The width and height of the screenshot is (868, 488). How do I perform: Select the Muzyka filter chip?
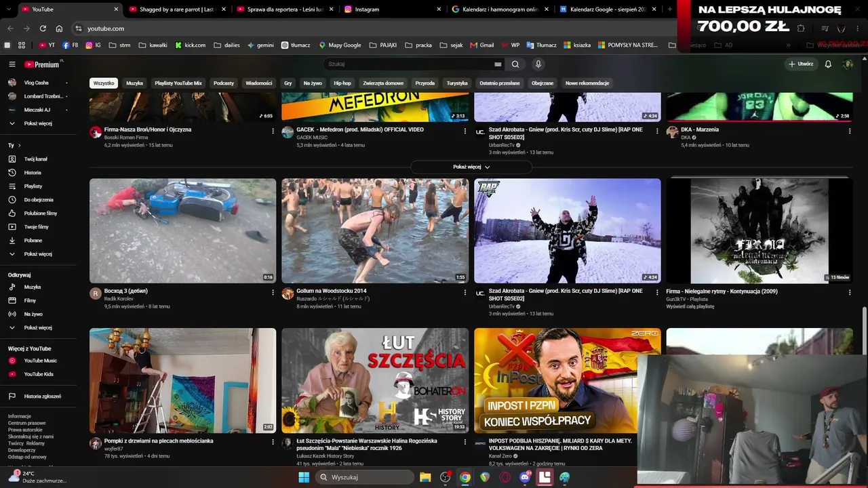click(x=134, y=83)
